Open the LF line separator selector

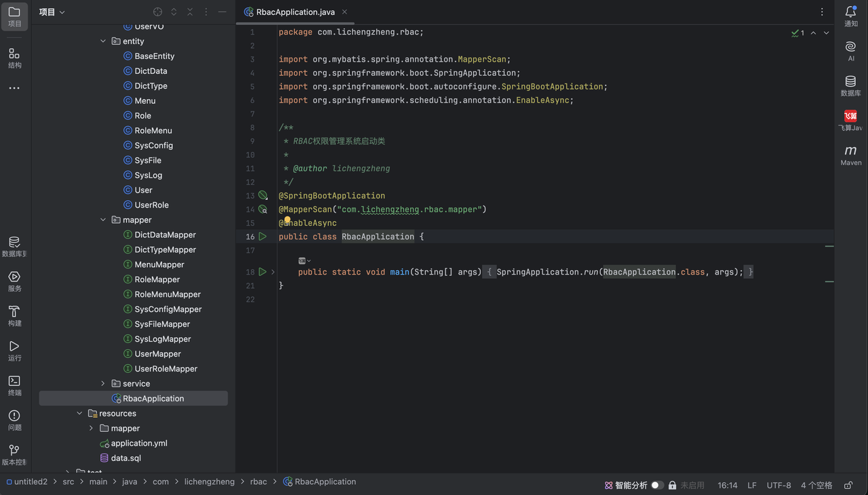(x=752, y=486)
